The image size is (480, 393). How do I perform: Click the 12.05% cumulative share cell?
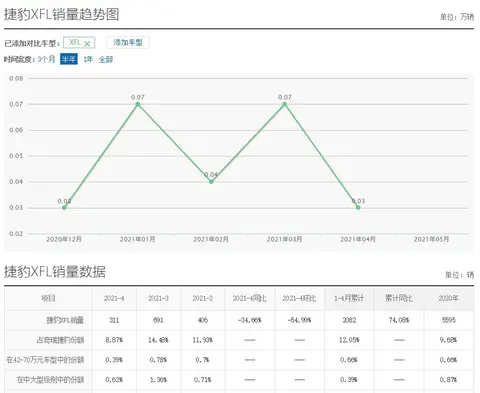coord(349,340)
